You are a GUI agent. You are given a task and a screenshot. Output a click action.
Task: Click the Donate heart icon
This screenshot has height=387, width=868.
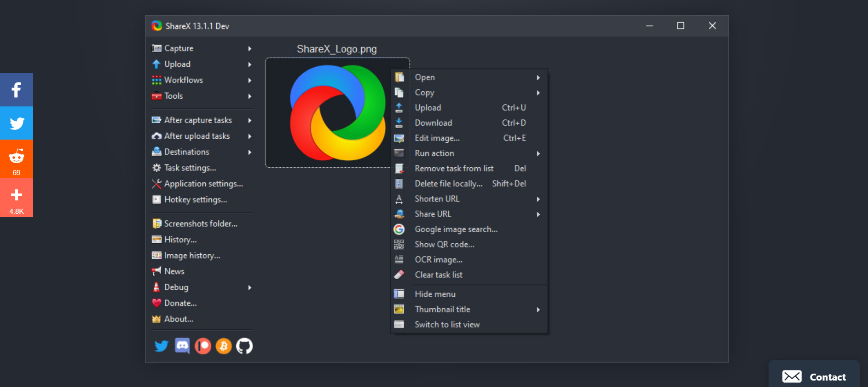[x=156, y=303]
